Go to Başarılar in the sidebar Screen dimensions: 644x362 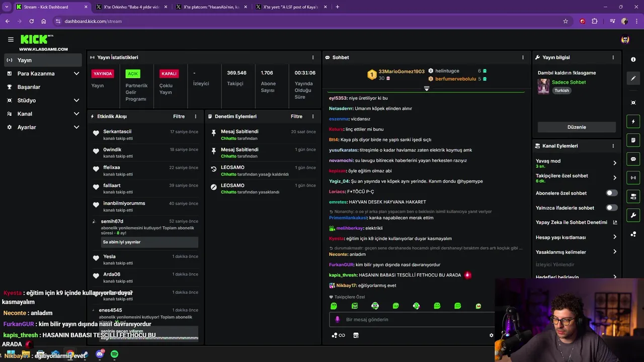pos(43,87)
